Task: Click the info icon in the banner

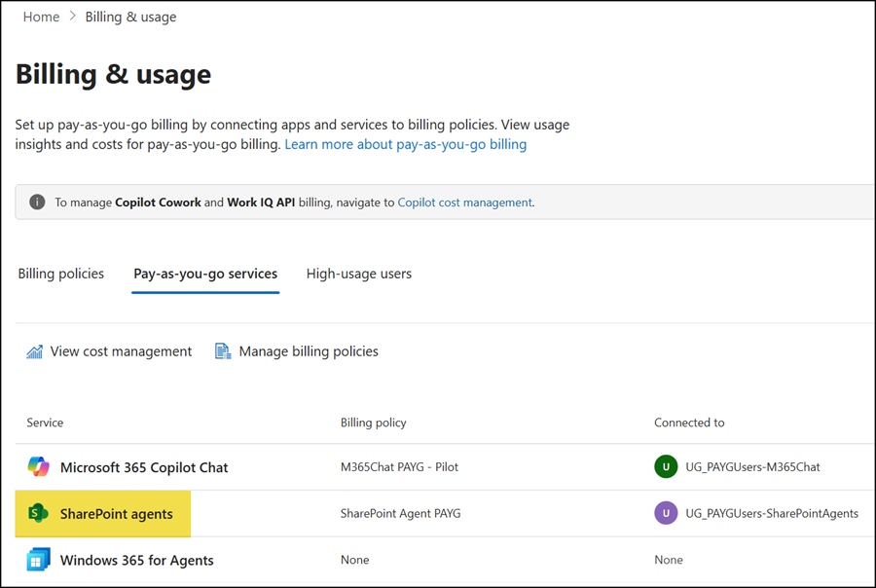Action: point(37,202)
